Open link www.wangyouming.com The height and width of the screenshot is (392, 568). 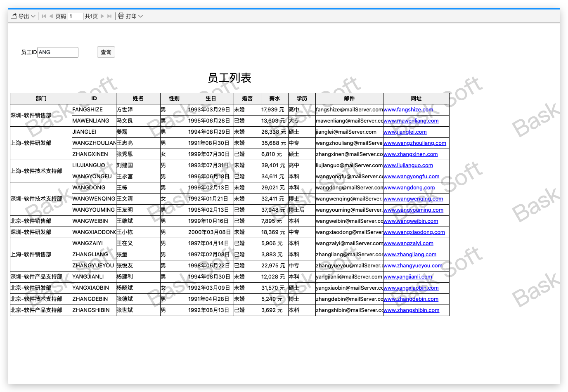tap(414, 210)
